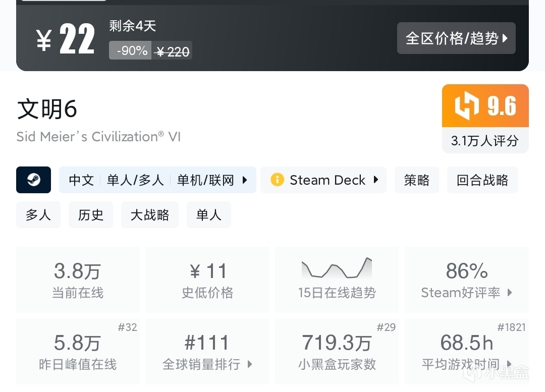545x392 pixels.
Task: Click the Xiaoheihe score logo icon
Action: click(x=467, y=106)
